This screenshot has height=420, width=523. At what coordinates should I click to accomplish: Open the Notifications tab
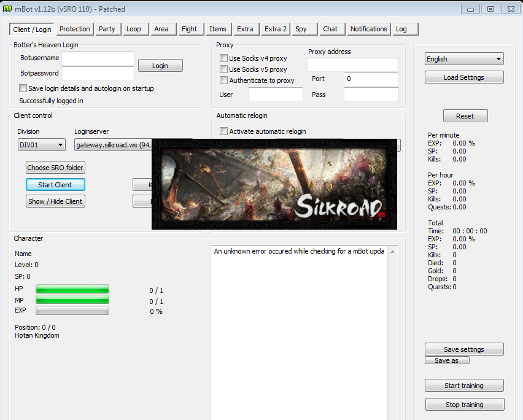click(x=369, y=29)
